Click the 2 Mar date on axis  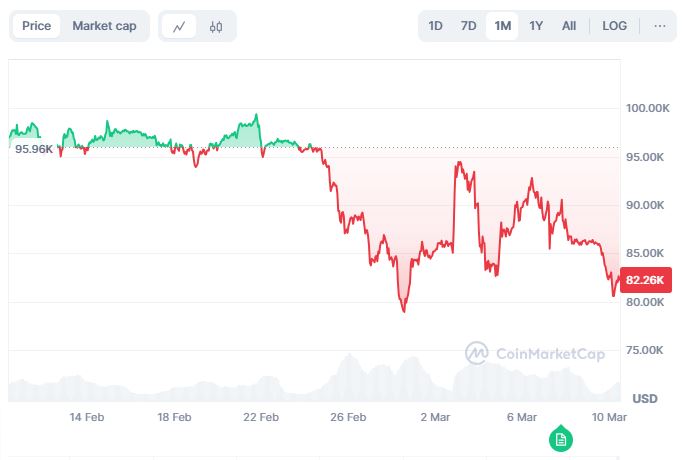click(435, 417)
